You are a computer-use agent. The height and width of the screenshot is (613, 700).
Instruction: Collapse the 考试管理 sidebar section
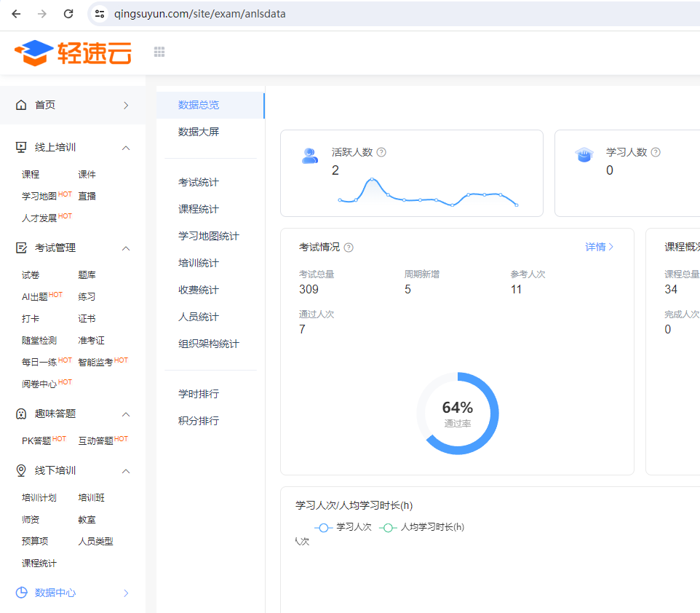[126, 248]
